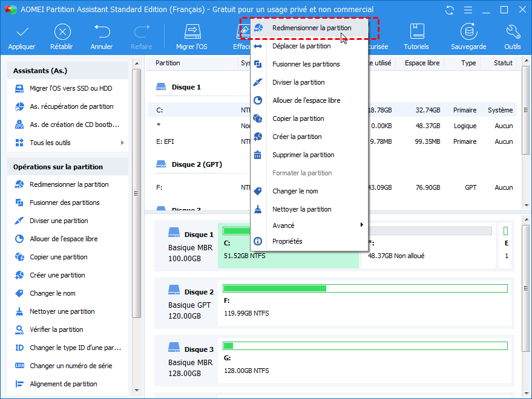This screenshot has height=399, width=532.
Task: Click the Annuler undo arrow icon
Action: [102, 31]
